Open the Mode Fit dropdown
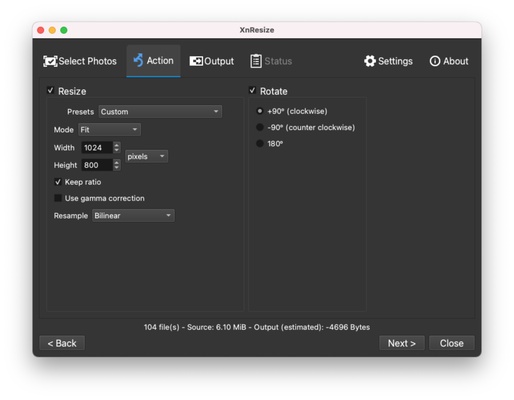 click(110, 130)
